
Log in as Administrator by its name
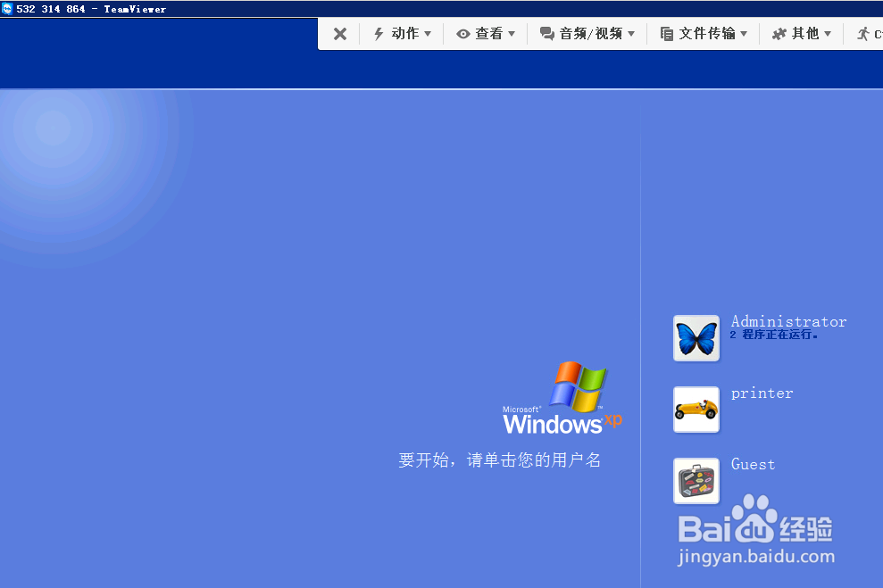(788, 321)
